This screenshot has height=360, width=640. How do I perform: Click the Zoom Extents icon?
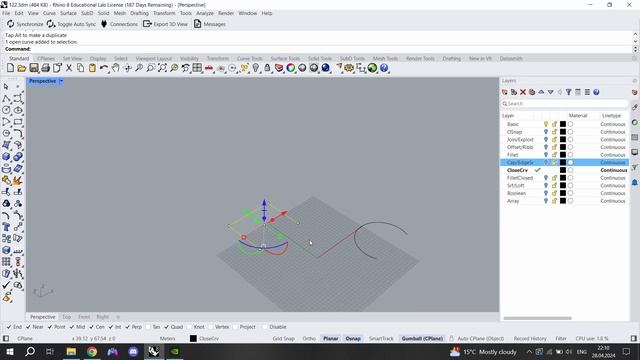pyautogui.click(x=162, y=68)
